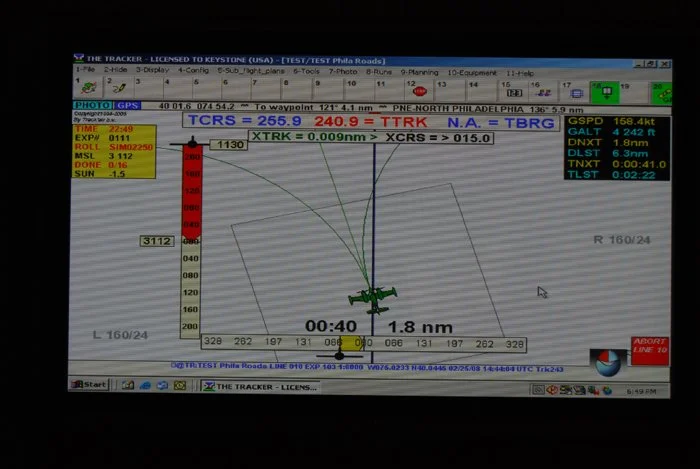Toggle the PHOTO mode indicator

92,105
